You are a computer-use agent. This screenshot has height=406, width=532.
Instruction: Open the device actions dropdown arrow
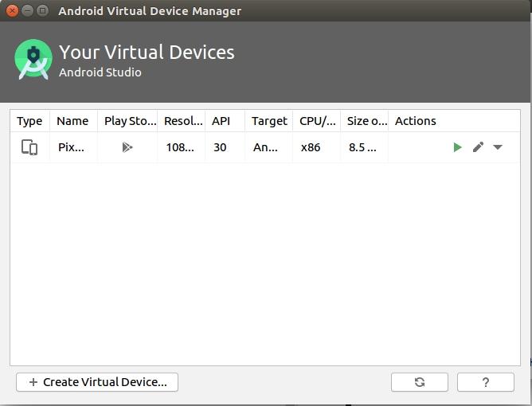tap(498, 147)
